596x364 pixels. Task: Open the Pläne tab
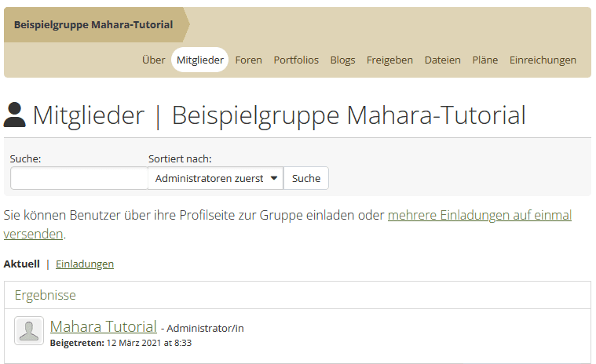coord(485,60)
